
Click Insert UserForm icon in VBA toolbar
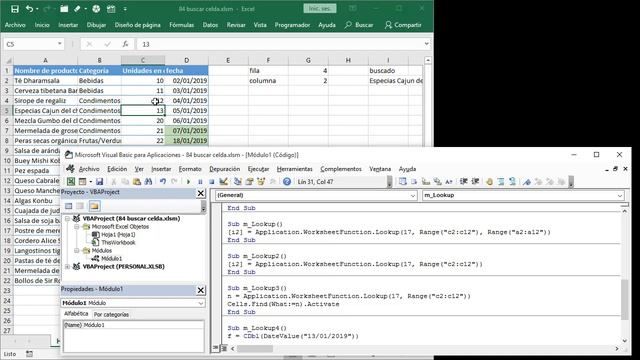[x=82, y=182]
